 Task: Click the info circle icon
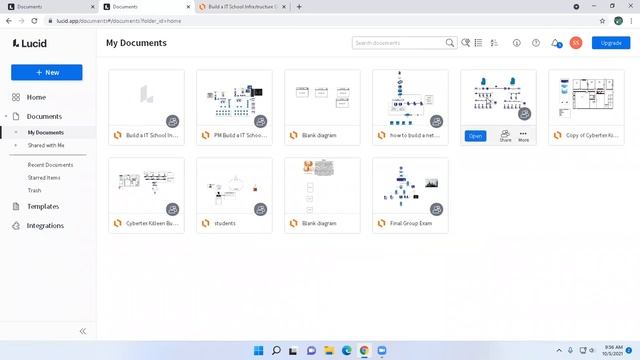tap(517, 43)
